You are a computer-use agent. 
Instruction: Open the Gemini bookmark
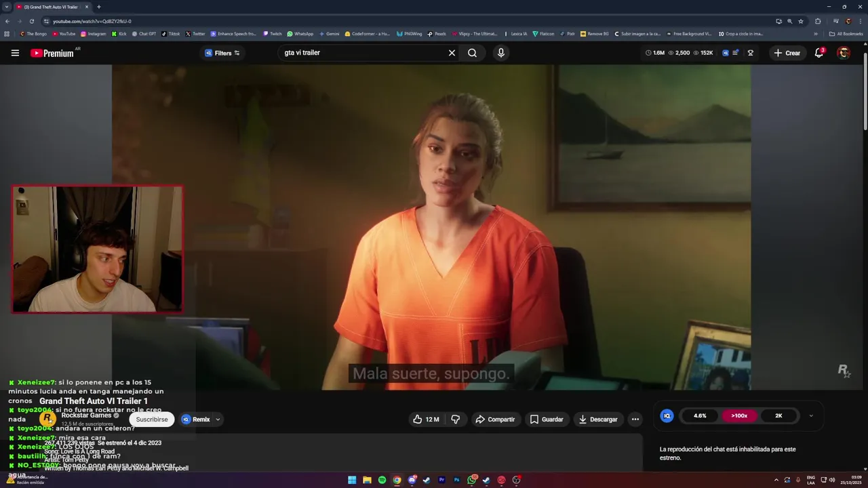point(329,34)
